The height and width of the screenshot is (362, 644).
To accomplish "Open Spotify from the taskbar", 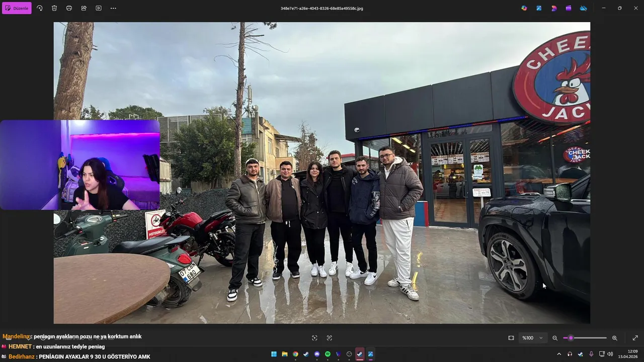I will (x=328, y=354).
